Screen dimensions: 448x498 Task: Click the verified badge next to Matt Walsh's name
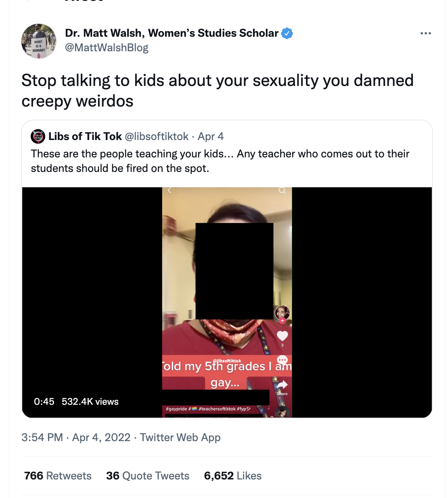287,33
